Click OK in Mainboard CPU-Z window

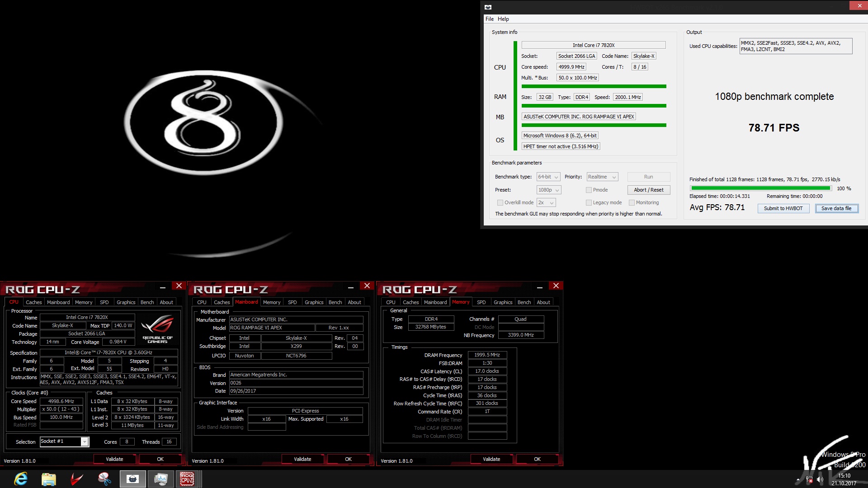pos(348,459)
